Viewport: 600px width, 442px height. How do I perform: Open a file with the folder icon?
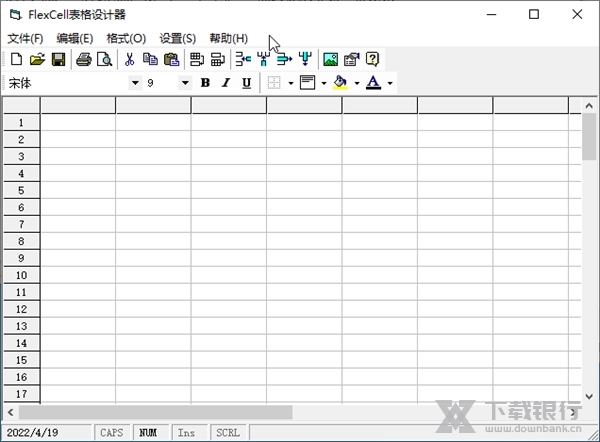pyautogui.click(x=37, y=59)
